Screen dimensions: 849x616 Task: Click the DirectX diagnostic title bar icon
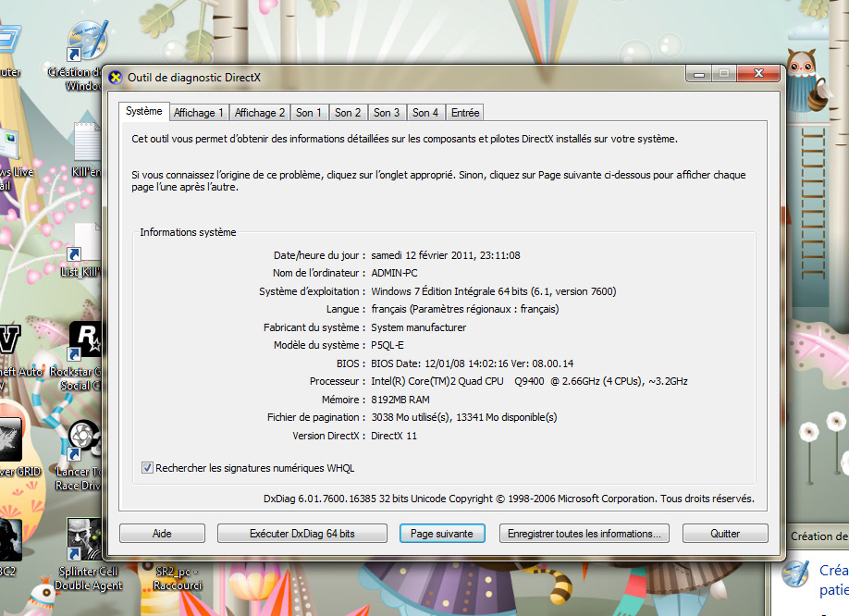116,78
